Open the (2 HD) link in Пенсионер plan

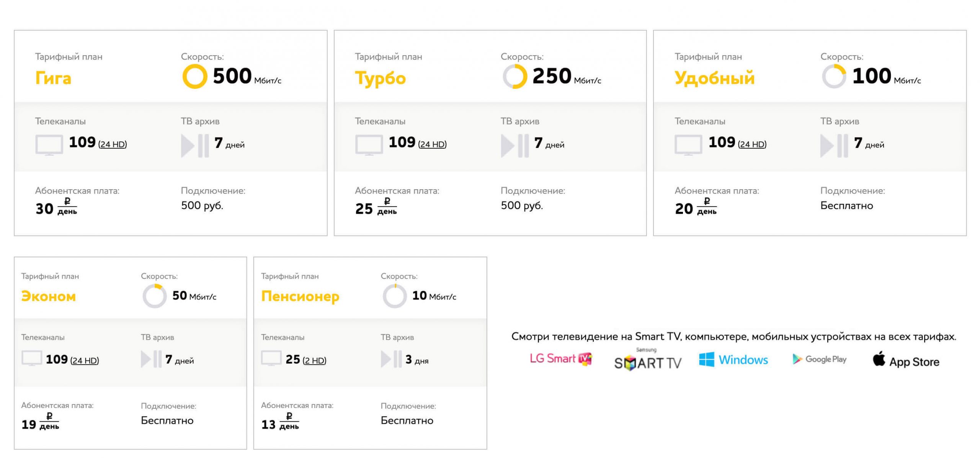click(314, 360)
